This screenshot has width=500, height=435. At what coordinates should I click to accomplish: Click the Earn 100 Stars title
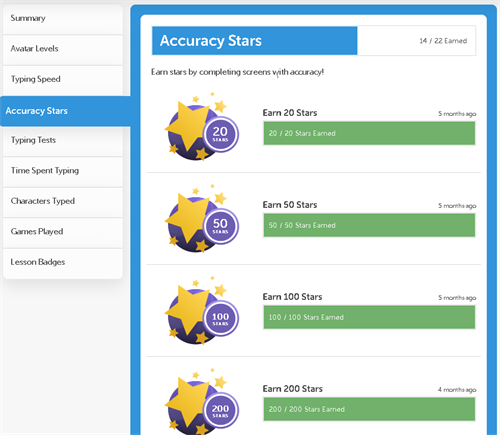coord(292,297)
